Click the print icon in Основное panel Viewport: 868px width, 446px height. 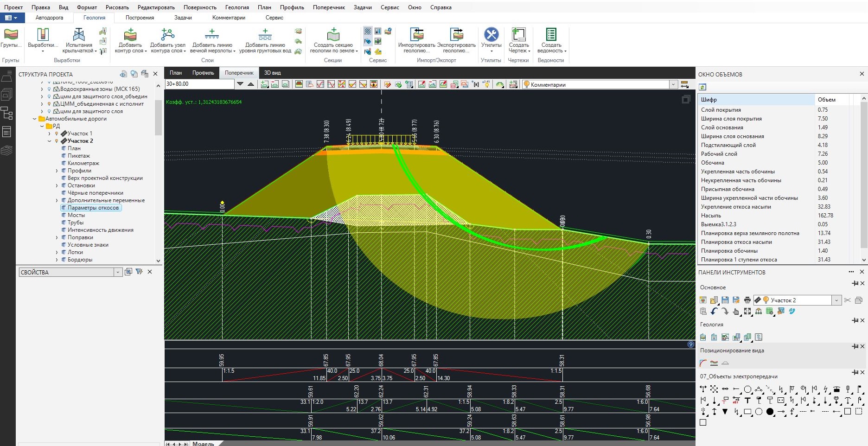tap(747, 300)
